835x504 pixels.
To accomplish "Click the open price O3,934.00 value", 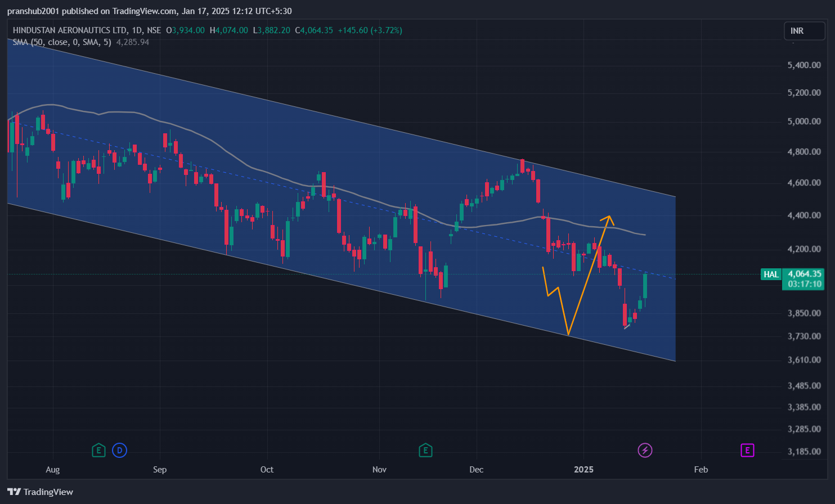I will (185, 30).
